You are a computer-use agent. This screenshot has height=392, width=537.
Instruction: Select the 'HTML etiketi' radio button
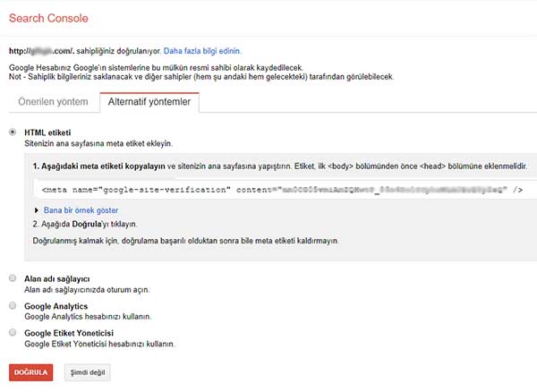13,132
